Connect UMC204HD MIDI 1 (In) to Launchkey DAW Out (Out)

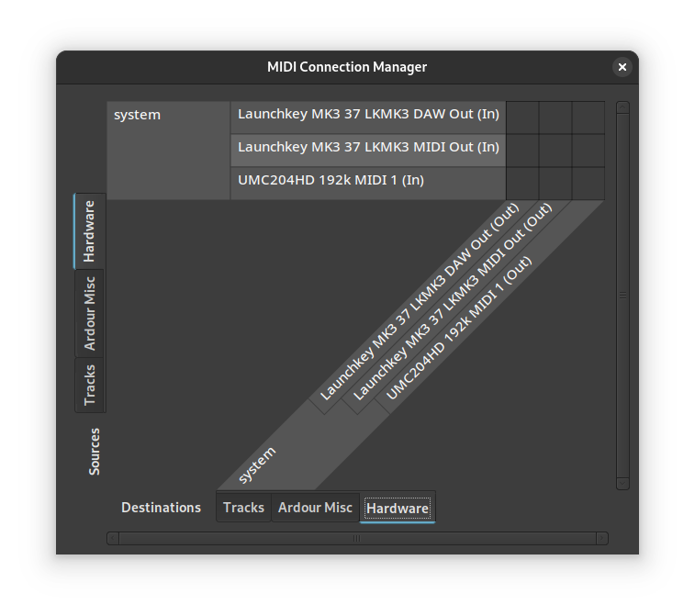click(522, 183)
